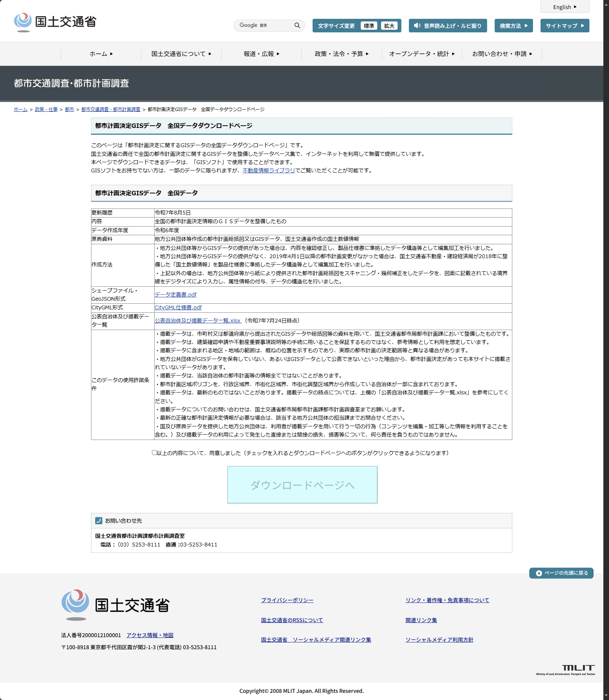This screenshot has width=609, height=700.
Task: Expand the English language selector
Action: pyautogui.click(x=565, y=7)
